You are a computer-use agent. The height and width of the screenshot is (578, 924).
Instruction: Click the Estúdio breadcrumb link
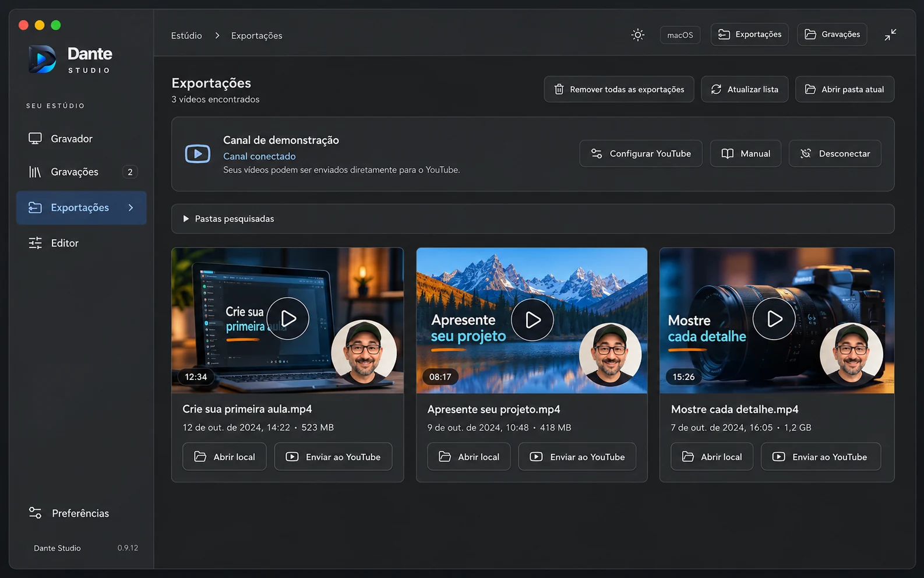186,36
